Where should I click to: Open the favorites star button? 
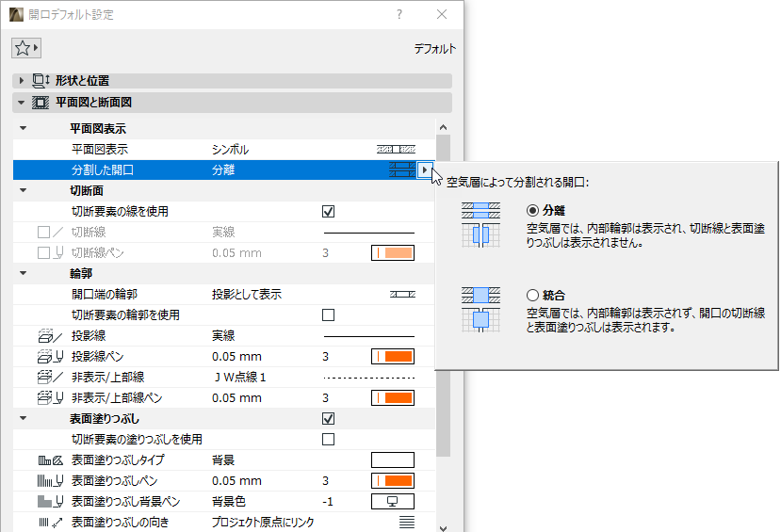(x=25, y=48)
